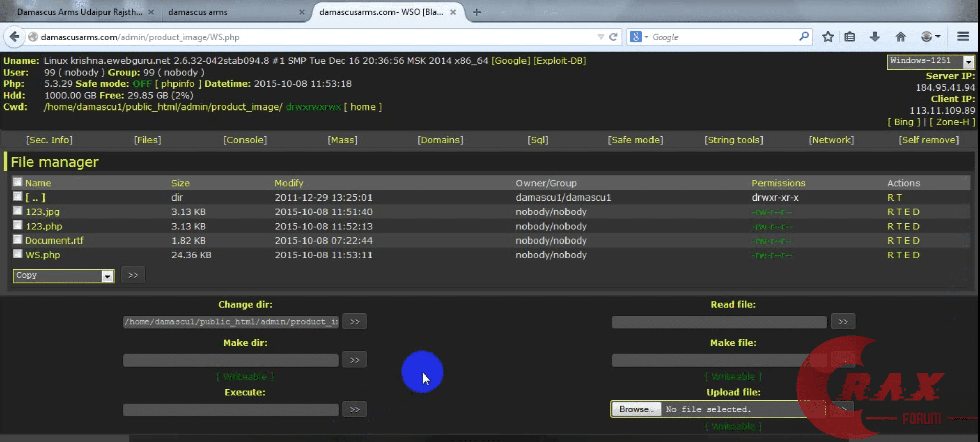Focus the Read file input field
The height and width of the screenshot is (442, 980).
click(x=719, y=322)
